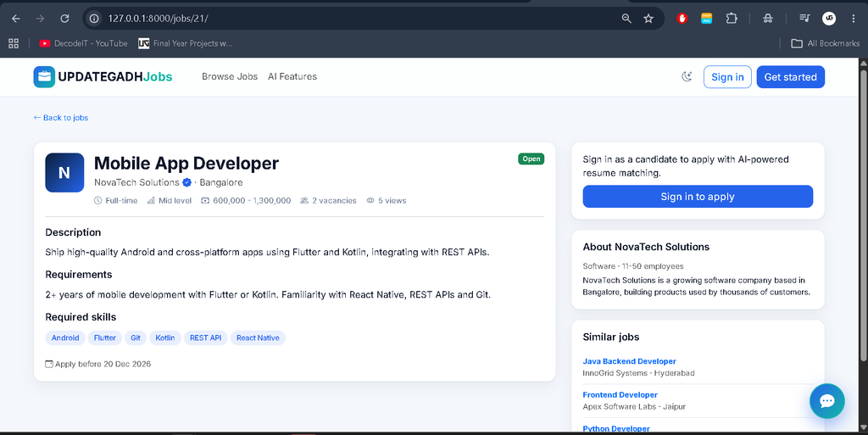
Task: View site information icon in address bar
Action: [x=95, y=19]
